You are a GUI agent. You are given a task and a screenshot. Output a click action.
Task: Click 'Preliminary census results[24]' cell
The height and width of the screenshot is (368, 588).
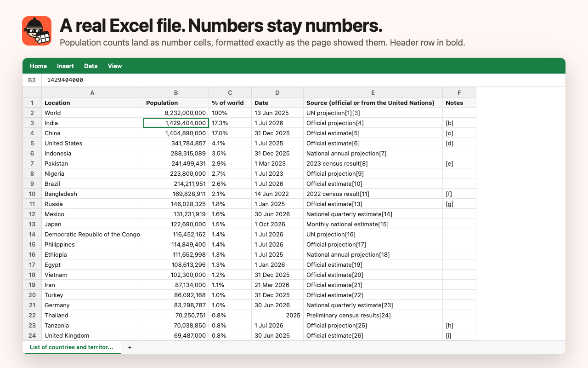coord(373,315)
